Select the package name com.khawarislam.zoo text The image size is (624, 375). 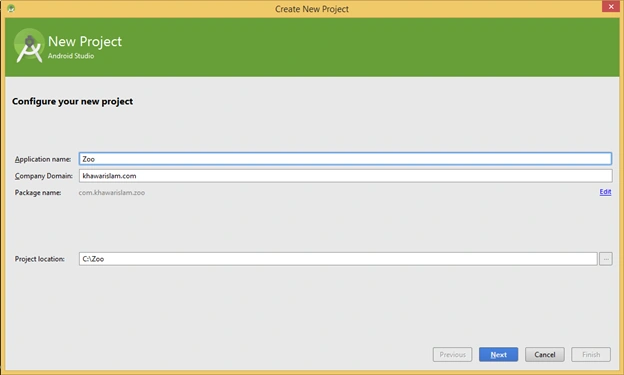(x=112, y=193)
